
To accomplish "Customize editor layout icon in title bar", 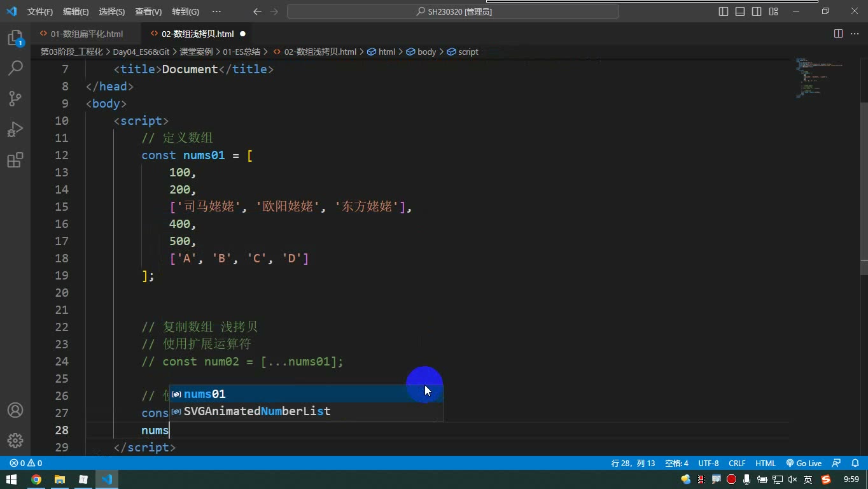I will [774, 11].
